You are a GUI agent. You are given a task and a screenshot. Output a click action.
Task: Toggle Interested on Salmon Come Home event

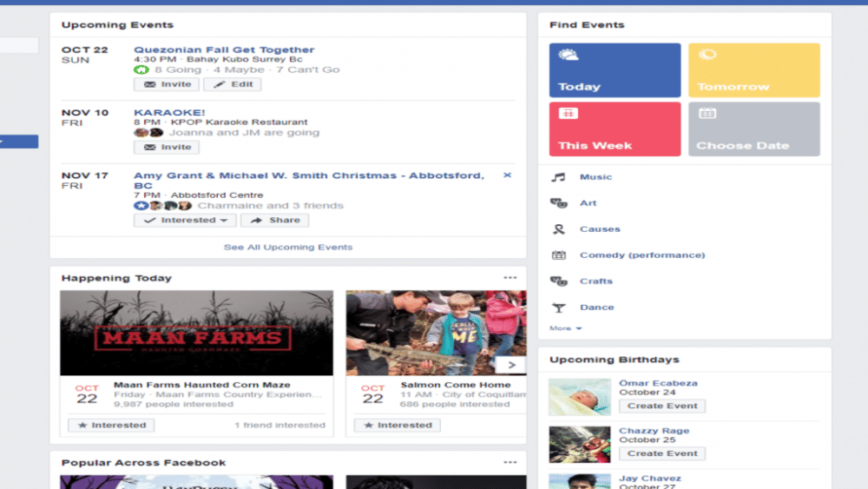tap(398, 426)
